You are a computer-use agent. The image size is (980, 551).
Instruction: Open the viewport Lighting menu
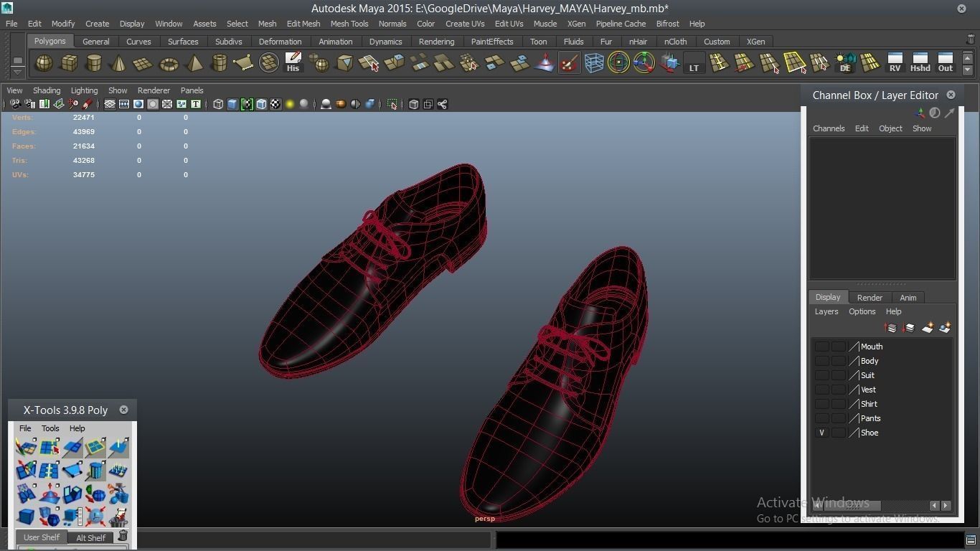pos(84,90)
